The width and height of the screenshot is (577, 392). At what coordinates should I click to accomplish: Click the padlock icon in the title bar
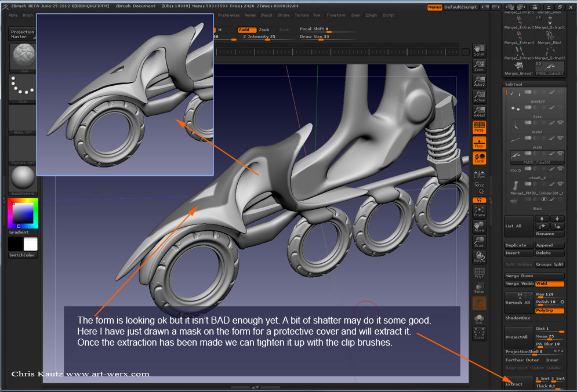pos(535,7)
